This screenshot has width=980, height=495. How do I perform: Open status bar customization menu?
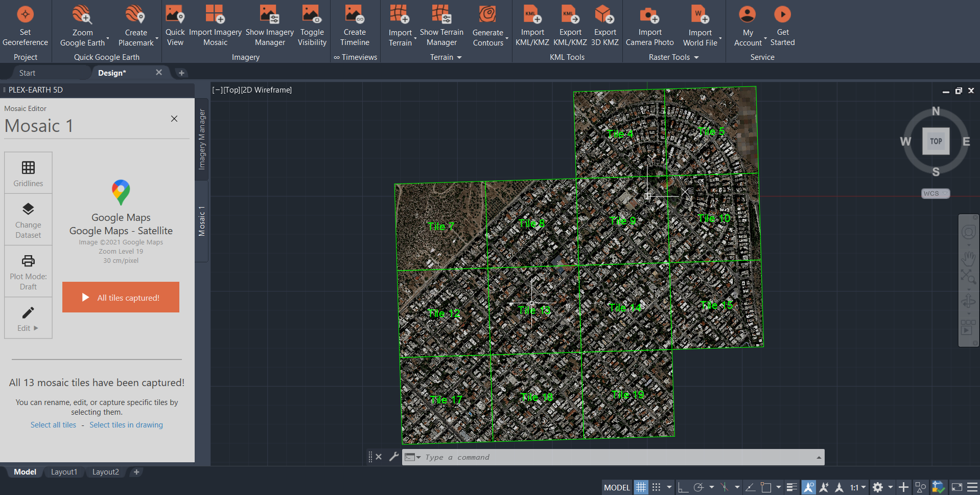tap(972, 487)
